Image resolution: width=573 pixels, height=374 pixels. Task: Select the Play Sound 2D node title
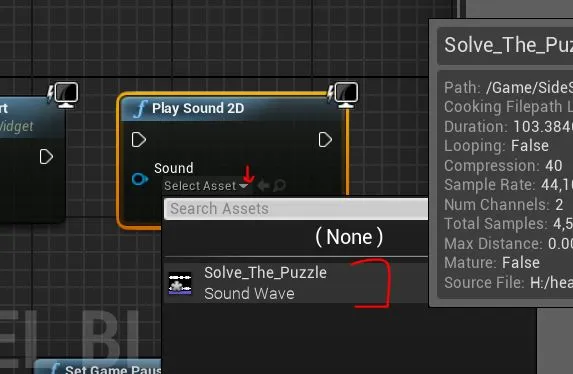[x=198, y=108]
